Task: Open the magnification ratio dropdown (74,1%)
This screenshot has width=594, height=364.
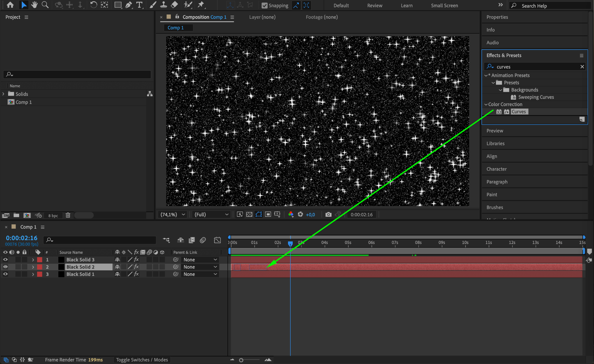Action: 173,214
